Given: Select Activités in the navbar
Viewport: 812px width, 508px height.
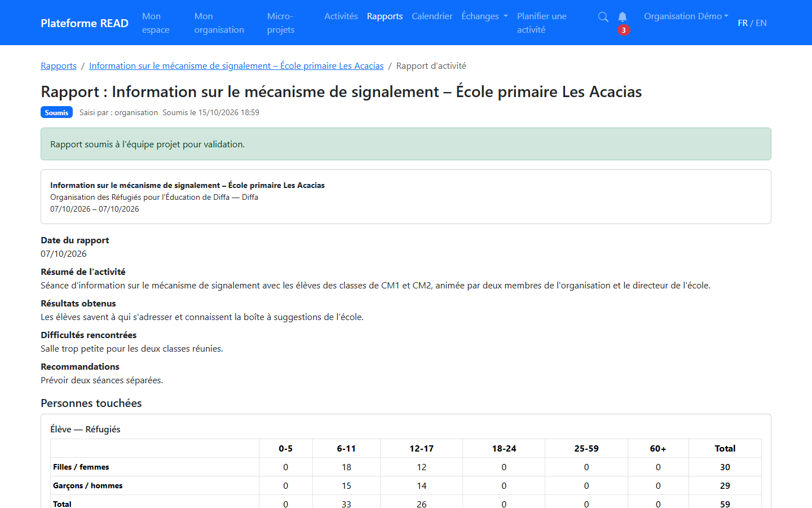Looking at the screenshot, I should [x=341, y=16].
